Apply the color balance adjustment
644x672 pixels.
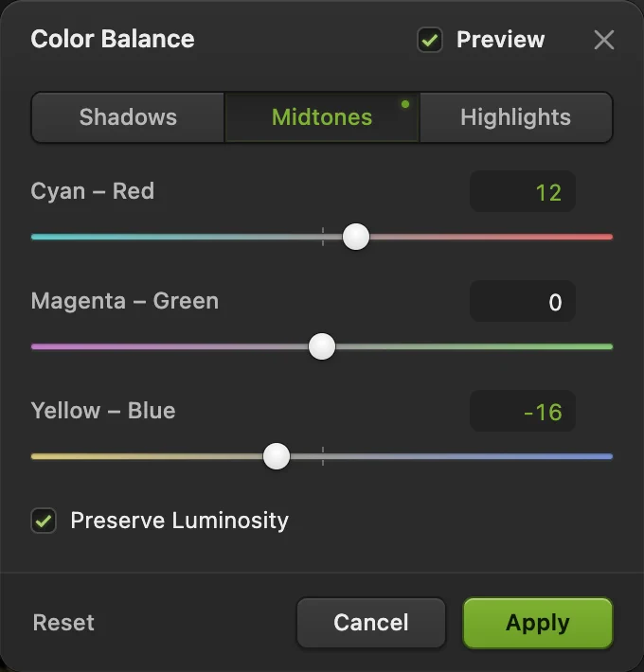538,622
